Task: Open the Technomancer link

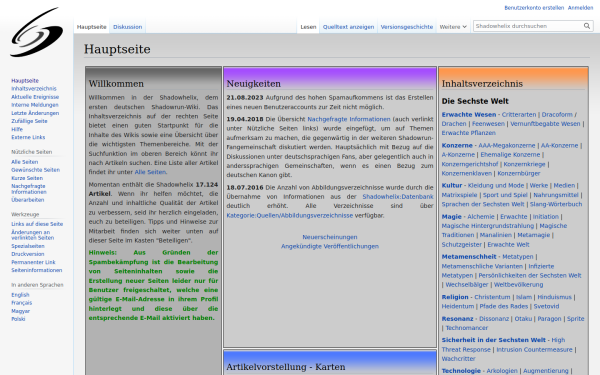Action: 466,328
